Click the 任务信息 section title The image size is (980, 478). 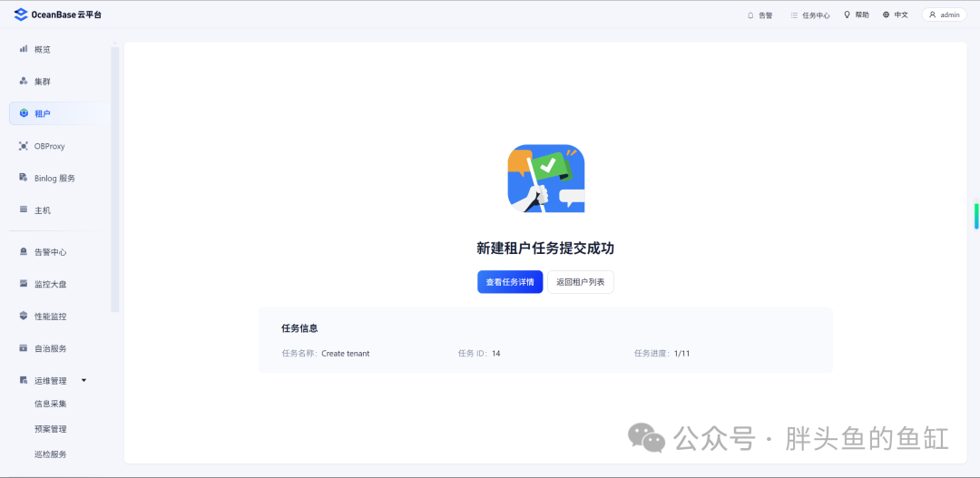300,327
